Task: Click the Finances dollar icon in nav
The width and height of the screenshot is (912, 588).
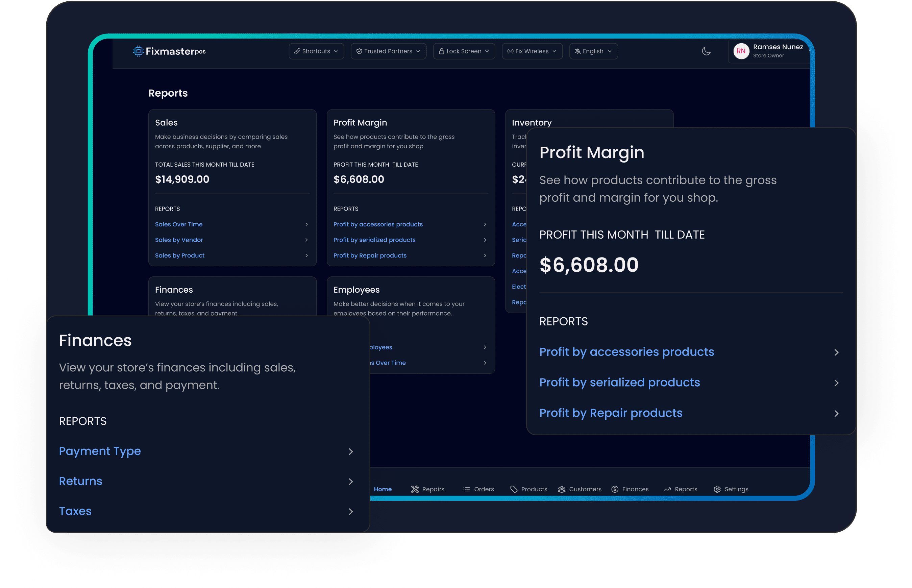Action: point(615,489)
